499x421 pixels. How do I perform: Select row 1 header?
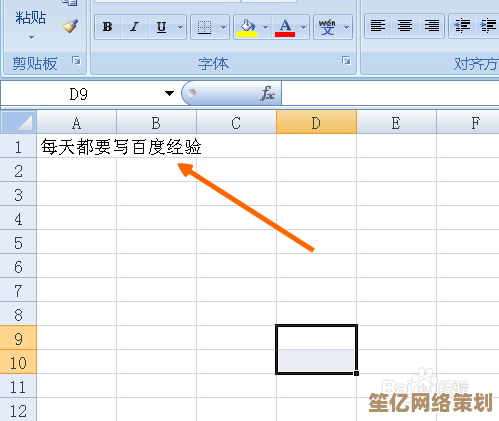(18, 146)
